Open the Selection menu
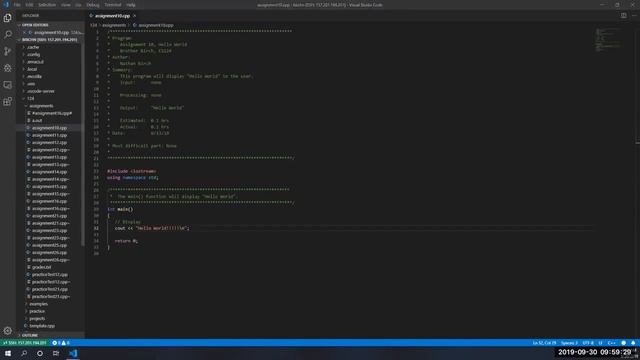Viewport: 640px width, 360px height. (x=47, y=5)
